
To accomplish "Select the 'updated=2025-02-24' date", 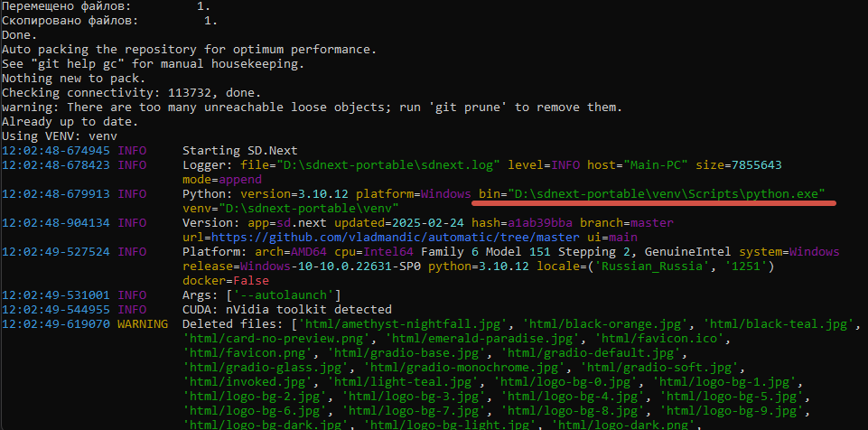I will tap(398, 223).
